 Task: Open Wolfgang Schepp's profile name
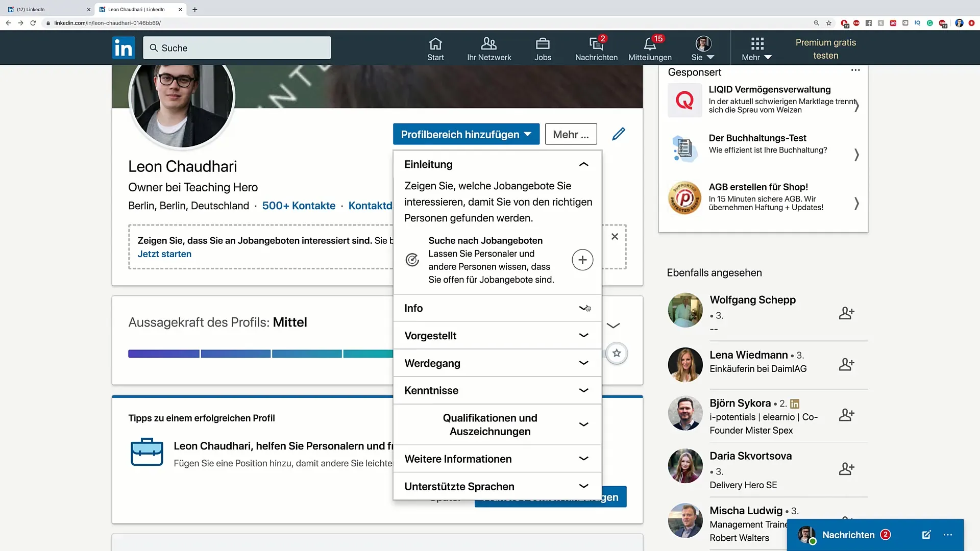point(752,300)
